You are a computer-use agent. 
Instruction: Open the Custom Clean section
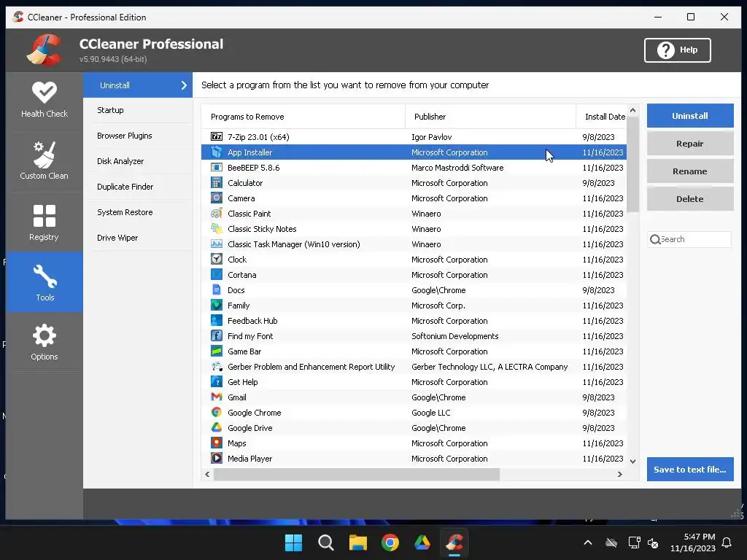pos(44,161)
